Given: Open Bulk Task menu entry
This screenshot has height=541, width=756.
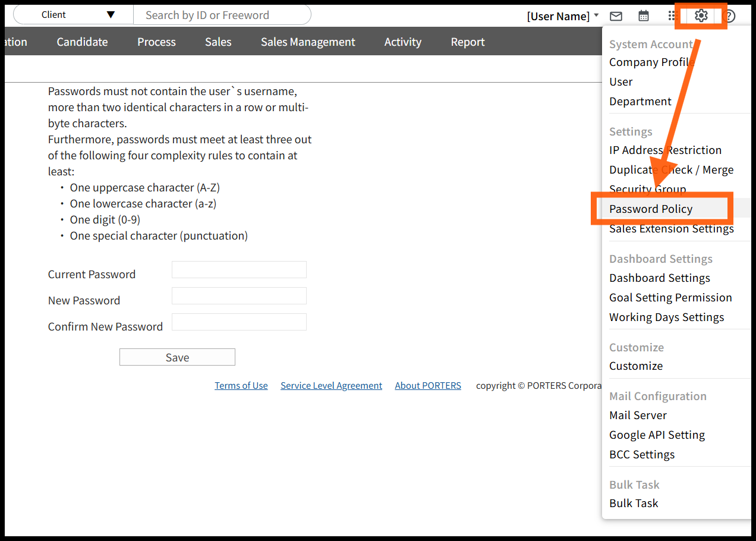Looking at the screenshot, I should [634, 503].
